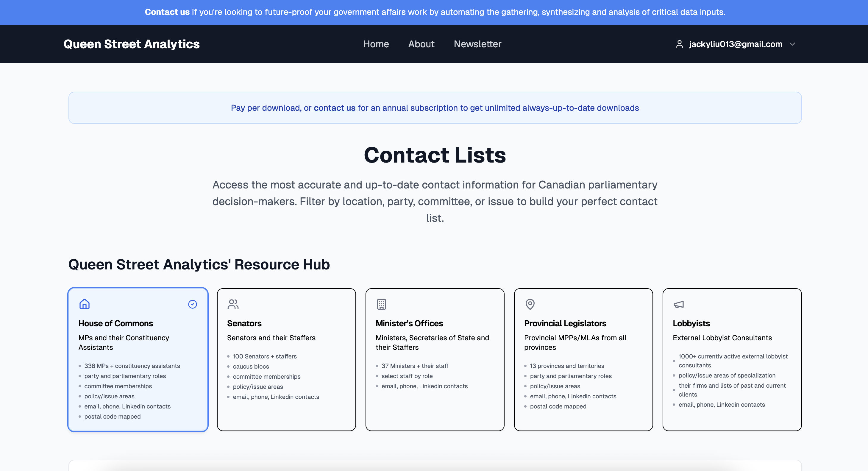Select the Provincial Legislators card title

(565, 323)
